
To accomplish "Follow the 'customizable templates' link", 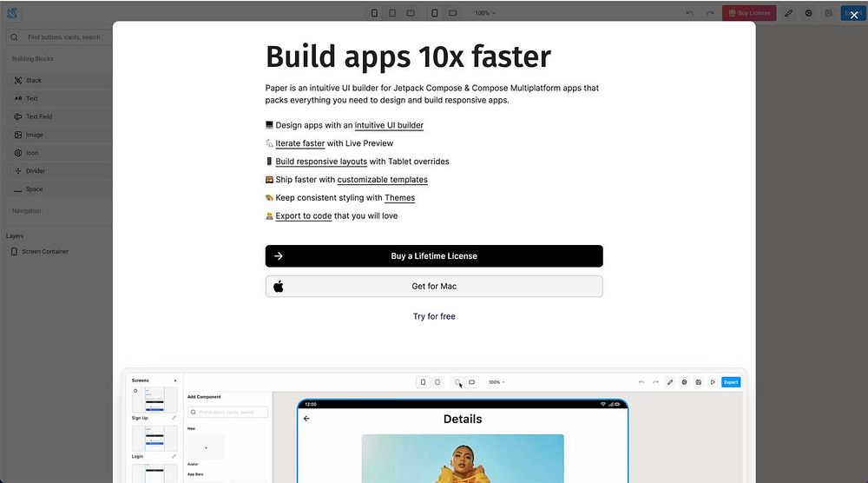I will pyautogui.click(x=383, y=180).
